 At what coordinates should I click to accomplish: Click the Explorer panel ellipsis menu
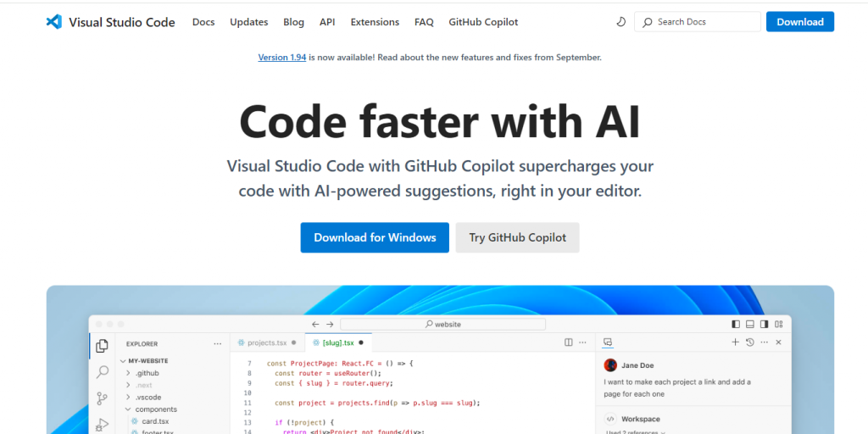(218, 344)
